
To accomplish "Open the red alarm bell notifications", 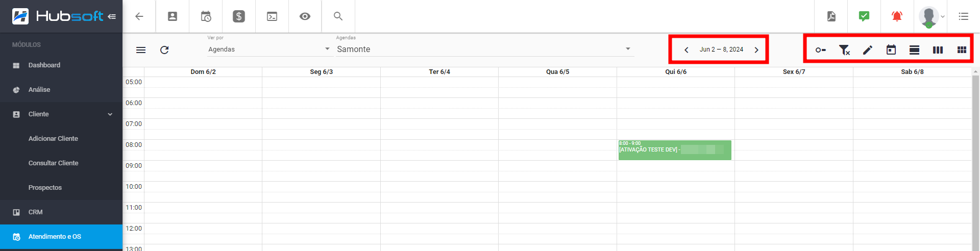I will pyautogui.click(x=897, y=16).
